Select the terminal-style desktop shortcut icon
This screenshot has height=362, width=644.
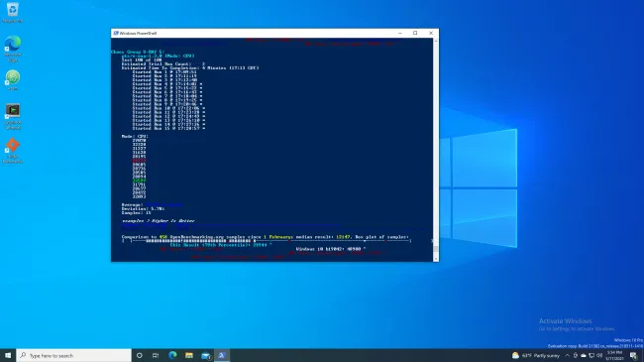(x=13, y=116)
